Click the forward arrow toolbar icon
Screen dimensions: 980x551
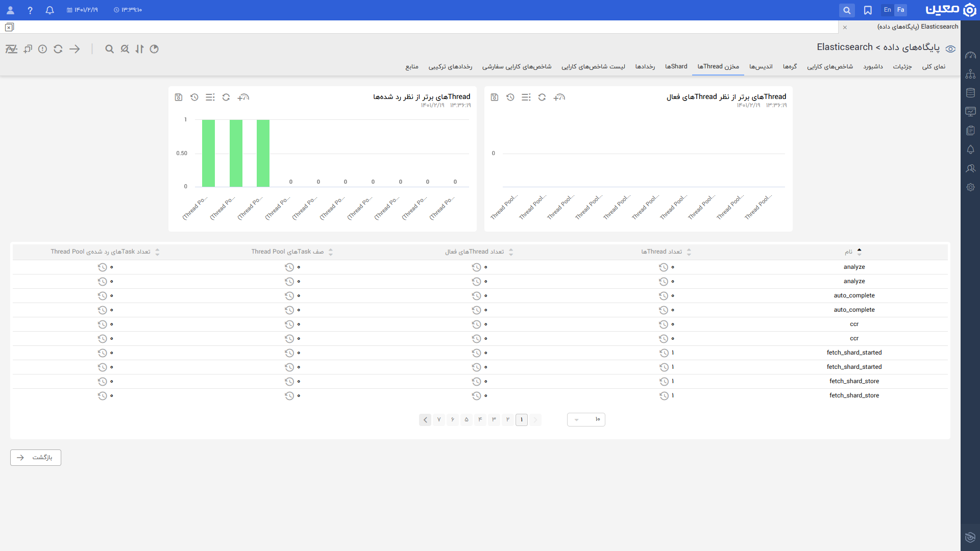[x=75, y=49]
